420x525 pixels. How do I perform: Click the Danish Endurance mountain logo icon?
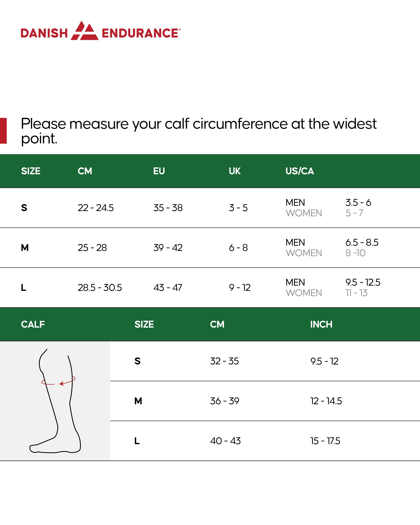(84, 31)
